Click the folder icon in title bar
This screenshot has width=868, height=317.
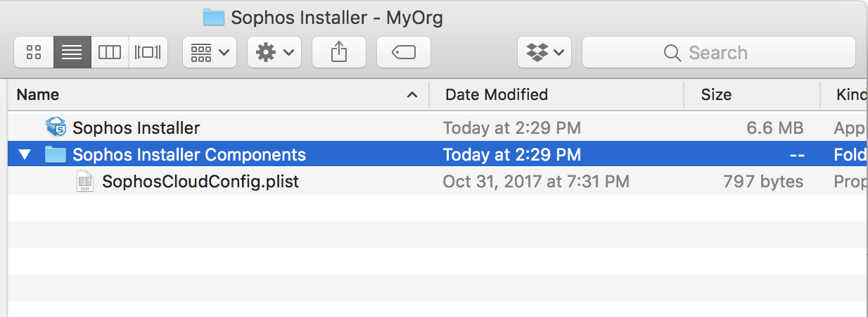[x=213, y=18]
